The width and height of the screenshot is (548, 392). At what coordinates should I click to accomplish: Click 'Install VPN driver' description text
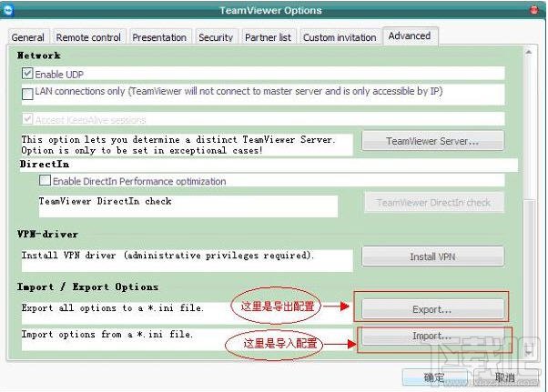coord(167,256)
